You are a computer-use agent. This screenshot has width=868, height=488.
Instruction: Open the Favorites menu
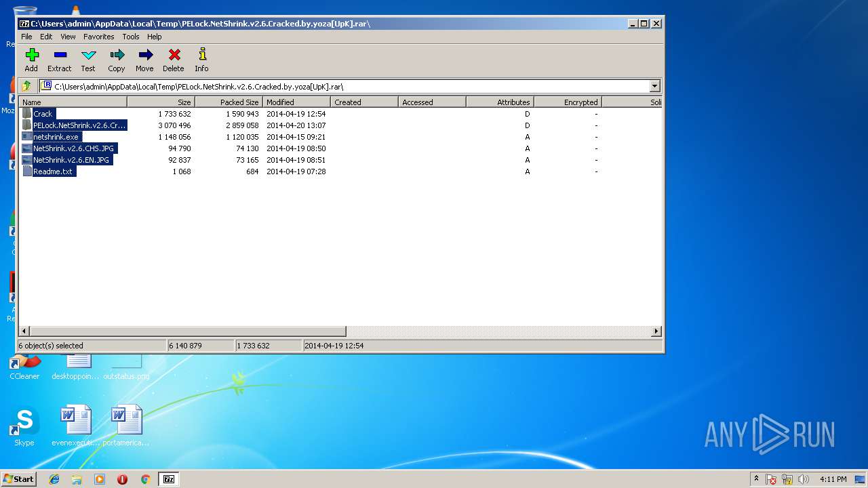click(x=99, y=37)
